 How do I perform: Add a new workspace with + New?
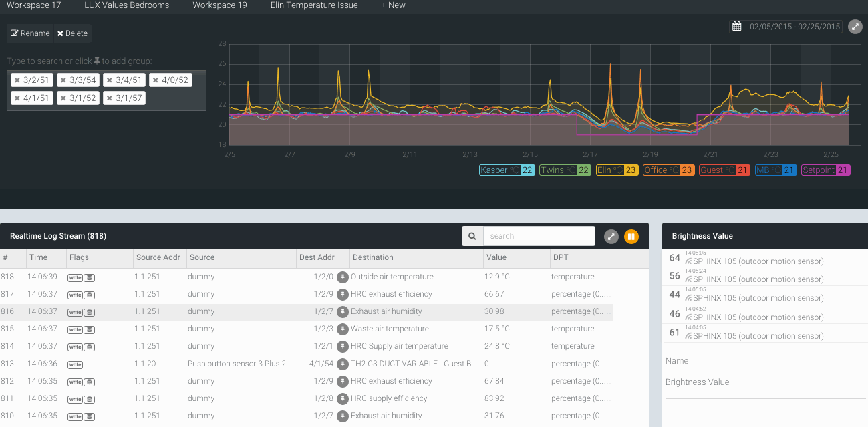pyautogui.click(x=393, y=5)
